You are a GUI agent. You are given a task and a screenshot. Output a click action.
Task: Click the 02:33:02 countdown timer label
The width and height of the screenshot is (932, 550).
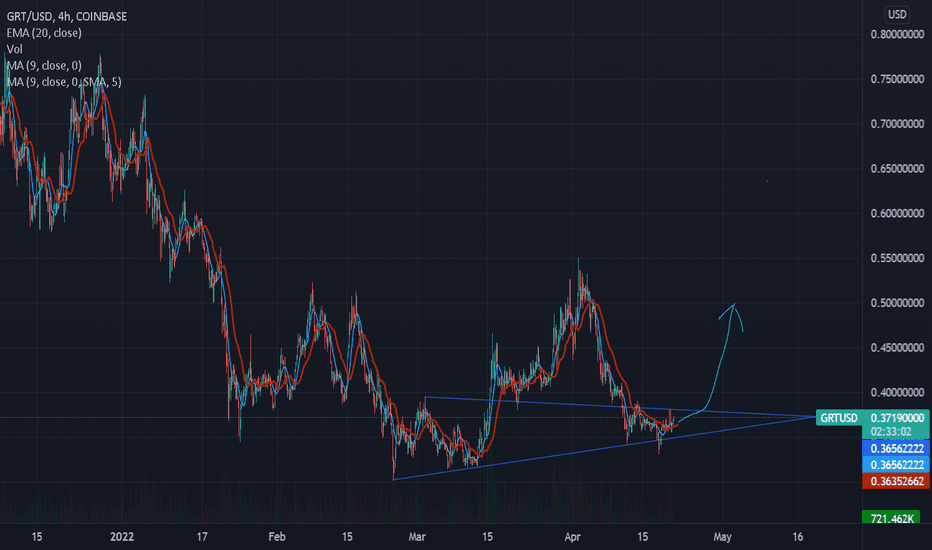tap(891, 432)
